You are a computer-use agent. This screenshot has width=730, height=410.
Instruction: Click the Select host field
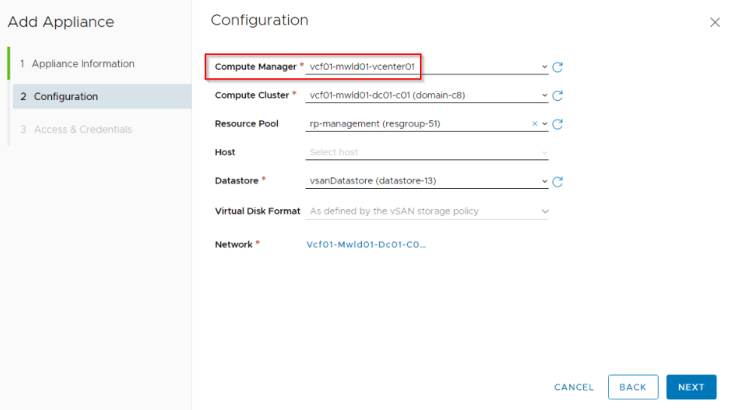tap(426, 152)
